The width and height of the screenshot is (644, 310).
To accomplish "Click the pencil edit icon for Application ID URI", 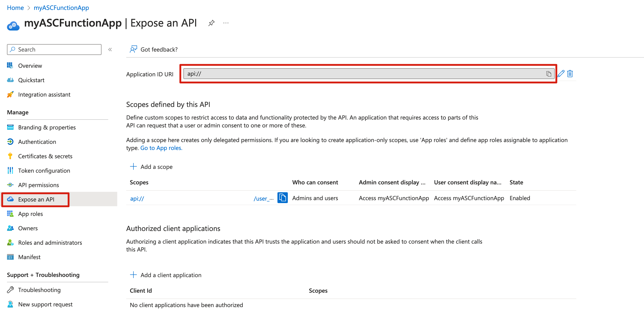I will 561,74.
